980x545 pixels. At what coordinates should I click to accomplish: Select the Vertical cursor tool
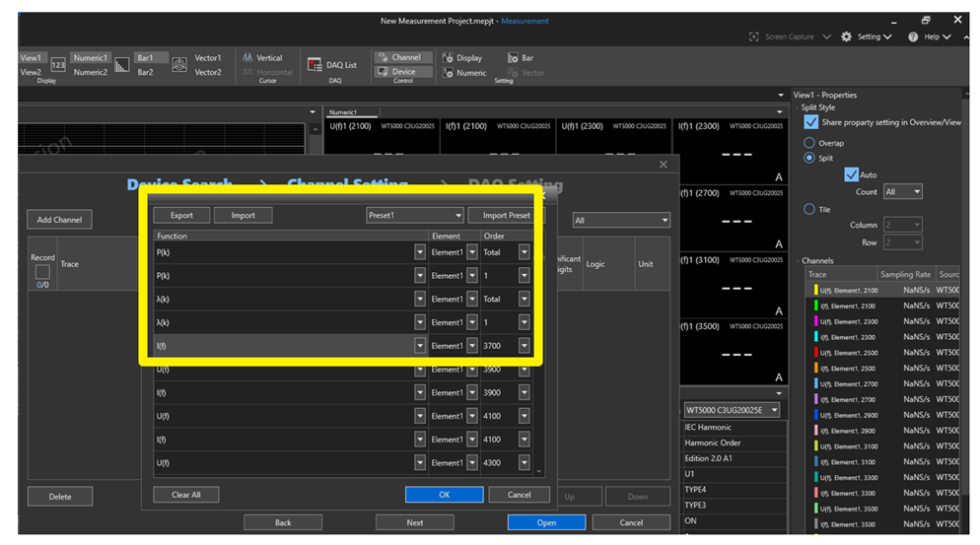point(262,57)
